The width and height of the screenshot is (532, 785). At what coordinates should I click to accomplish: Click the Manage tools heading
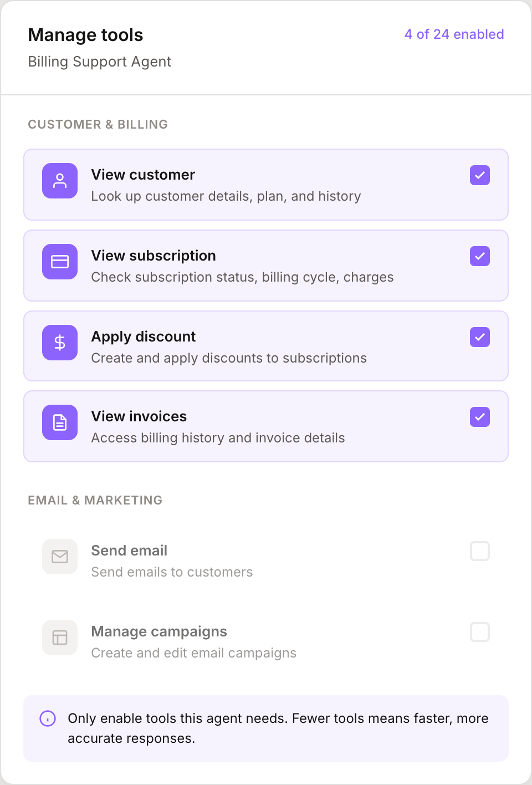click(x=85, y=34)
